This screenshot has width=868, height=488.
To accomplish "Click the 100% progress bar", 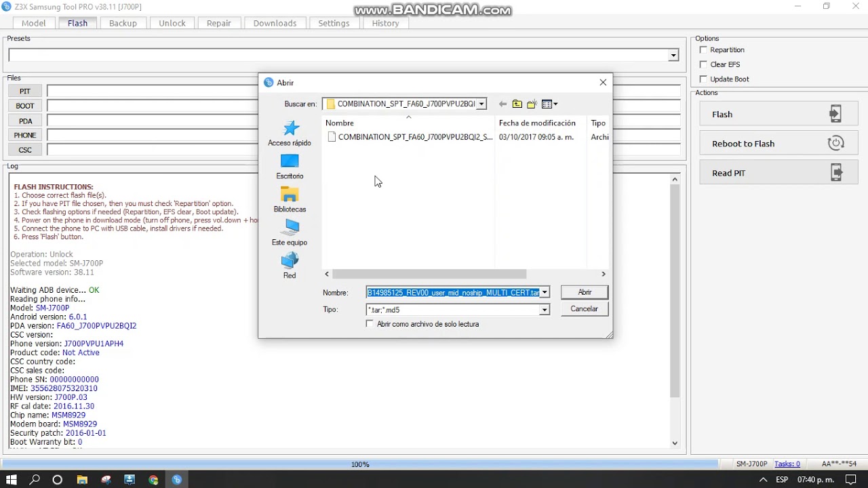I will (360, 464).
